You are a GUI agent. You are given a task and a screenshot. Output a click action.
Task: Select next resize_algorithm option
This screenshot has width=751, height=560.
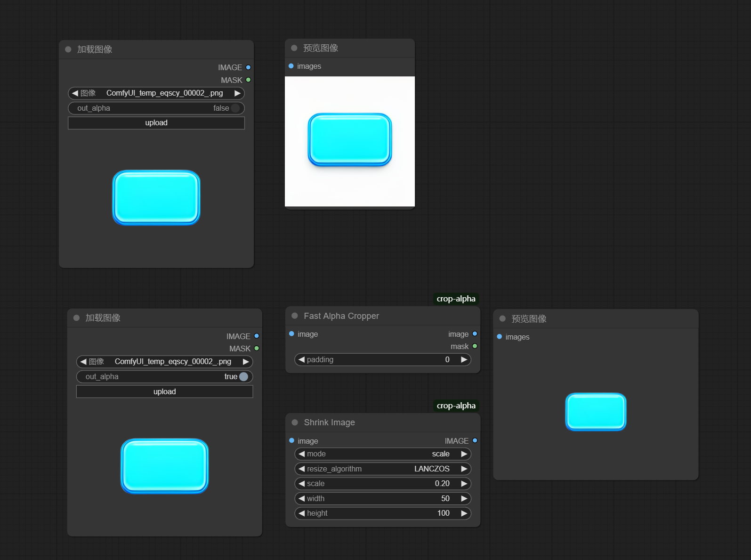[464, 469]
